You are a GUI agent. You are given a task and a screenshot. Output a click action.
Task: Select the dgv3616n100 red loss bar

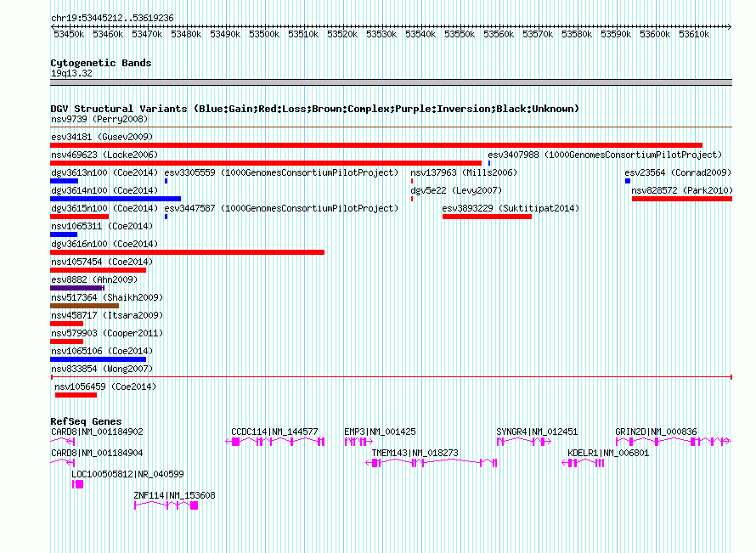coord(187,252)
